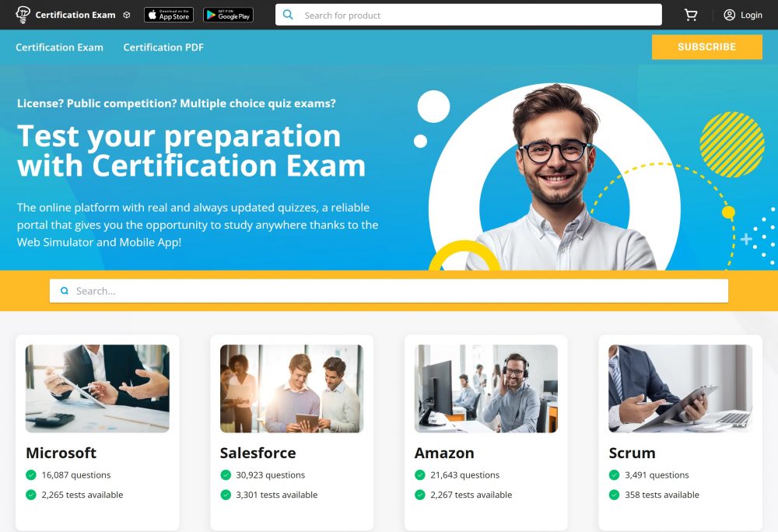Click the lightbulb logo icon

23,14
